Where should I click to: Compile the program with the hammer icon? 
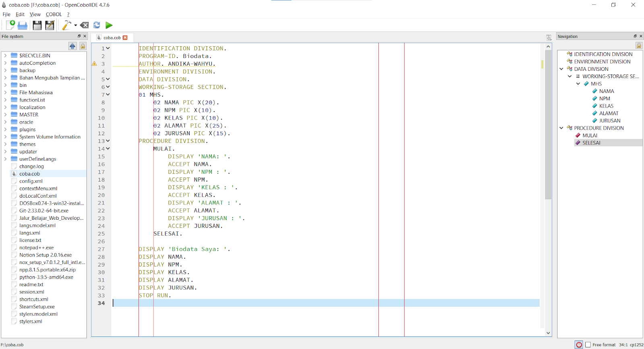pos(66,25)
